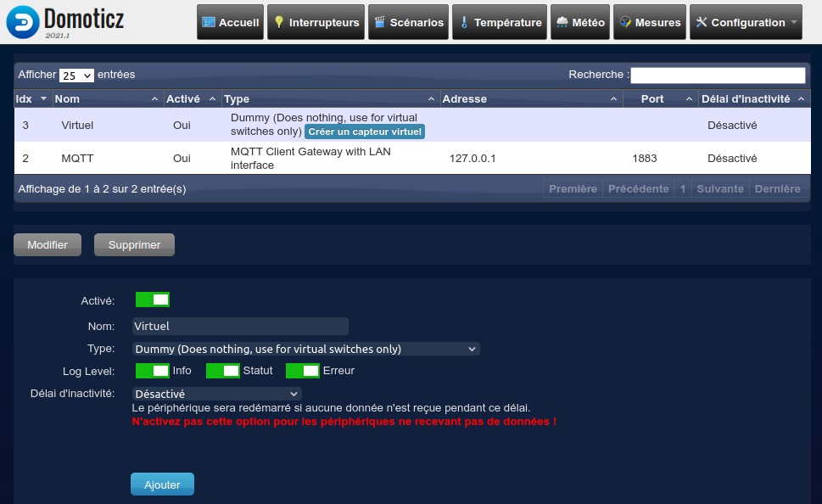Open Scénarios via the clapperboard icon
Screen dimensions: 822x504
pos(380,23)
